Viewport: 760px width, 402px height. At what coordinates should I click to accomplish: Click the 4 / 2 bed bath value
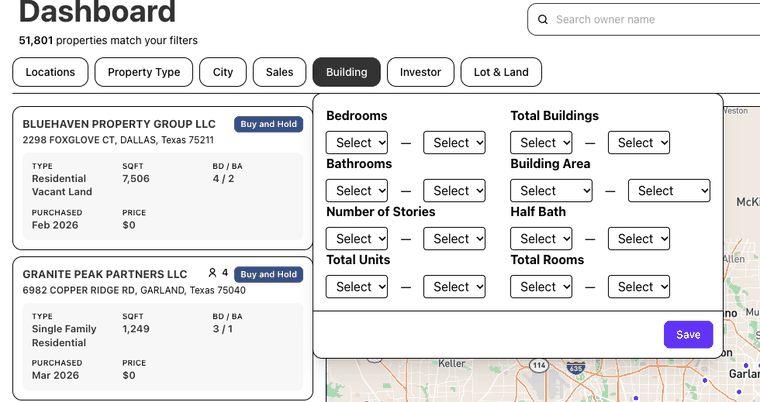pos(223,178)
